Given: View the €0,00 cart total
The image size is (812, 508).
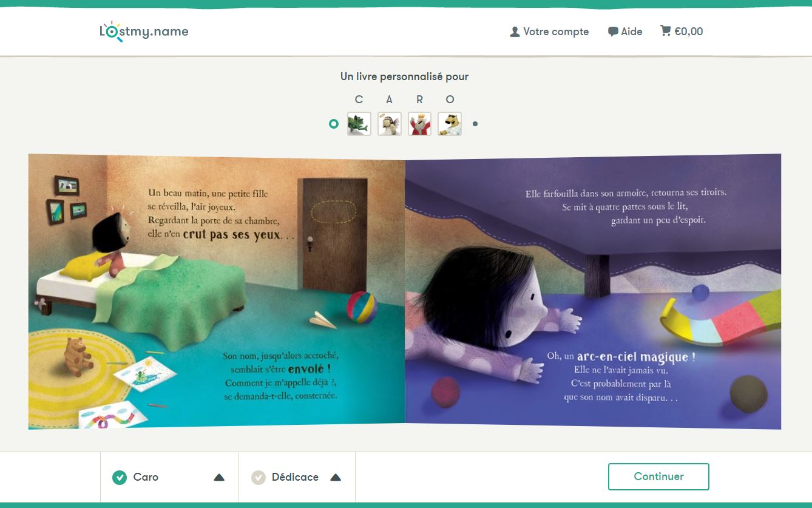Looking at the screenshot, I should pos(689,32).
